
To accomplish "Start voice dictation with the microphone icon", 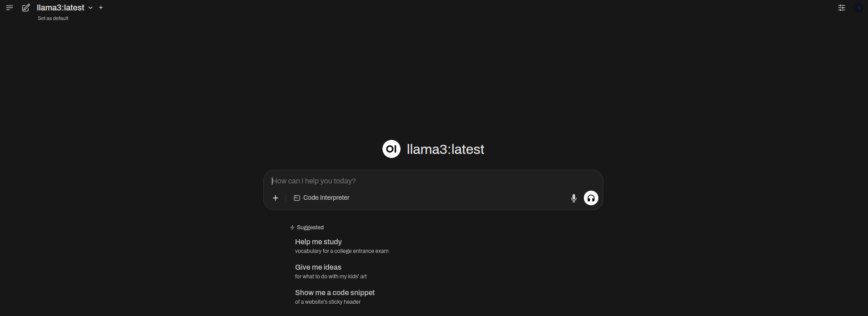I will tap(574, 198).
